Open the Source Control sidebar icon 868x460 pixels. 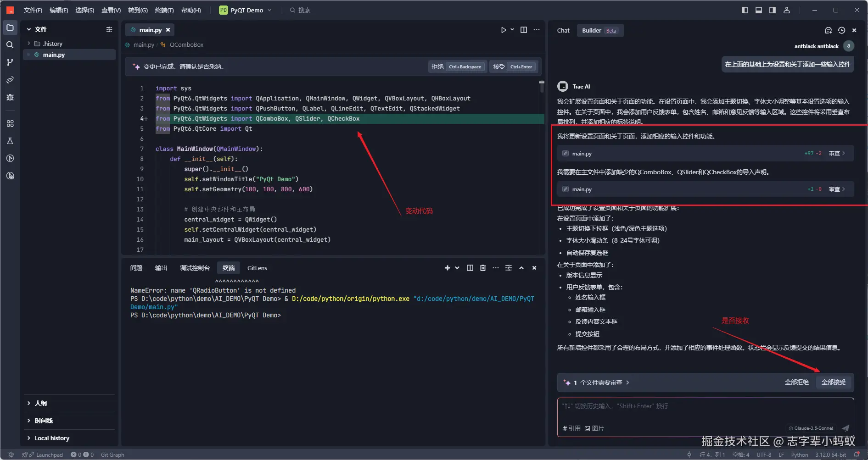10,62
